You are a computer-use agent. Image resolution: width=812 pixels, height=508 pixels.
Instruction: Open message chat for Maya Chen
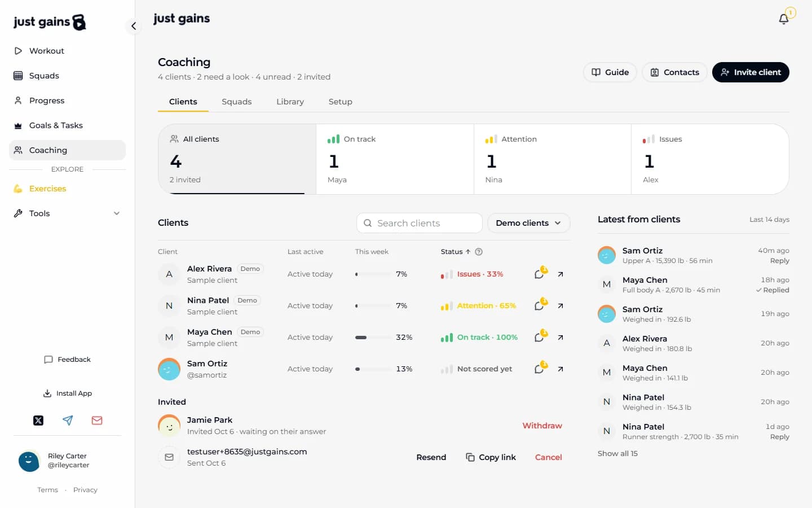pos(540,337)
